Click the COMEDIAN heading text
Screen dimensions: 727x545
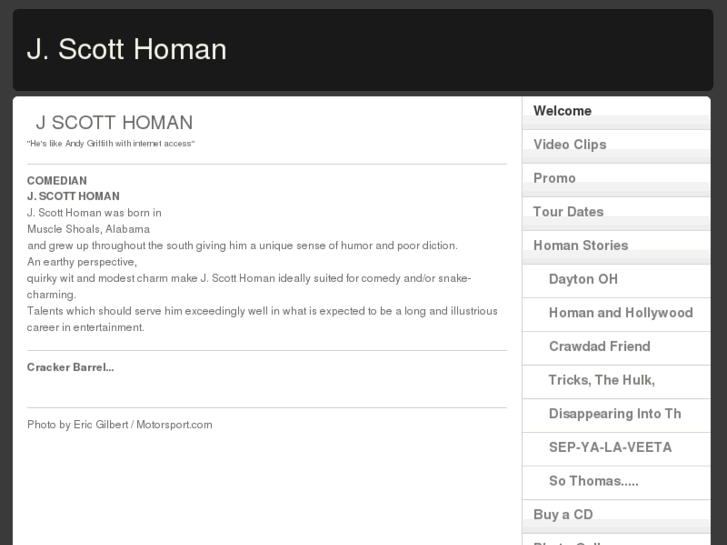click(x=56, y=181)
